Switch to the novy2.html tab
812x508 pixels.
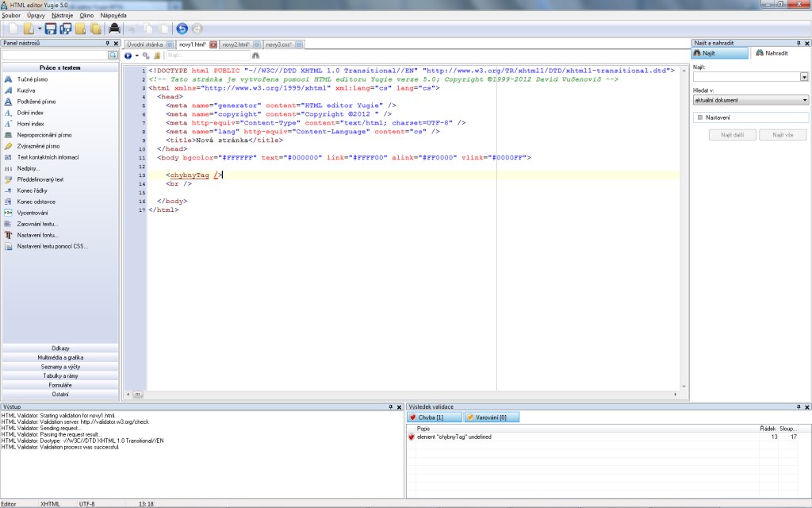tap(235, 44)
